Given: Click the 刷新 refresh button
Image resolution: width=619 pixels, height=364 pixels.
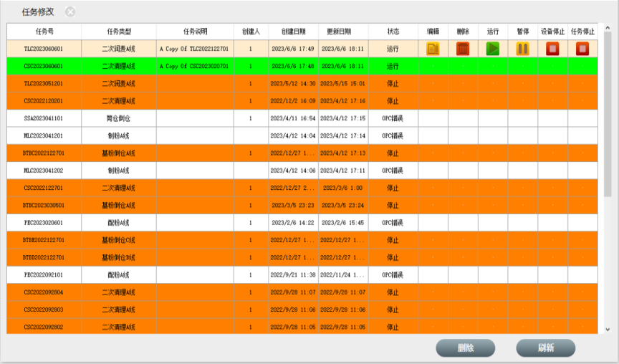Looking at the screenshot, I should click(x=545, y=348).
